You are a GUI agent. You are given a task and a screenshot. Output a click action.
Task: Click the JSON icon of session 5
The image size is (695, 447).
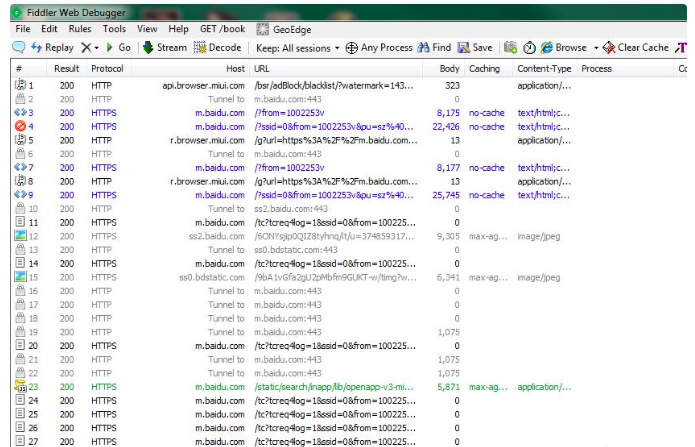pos(20,140)
